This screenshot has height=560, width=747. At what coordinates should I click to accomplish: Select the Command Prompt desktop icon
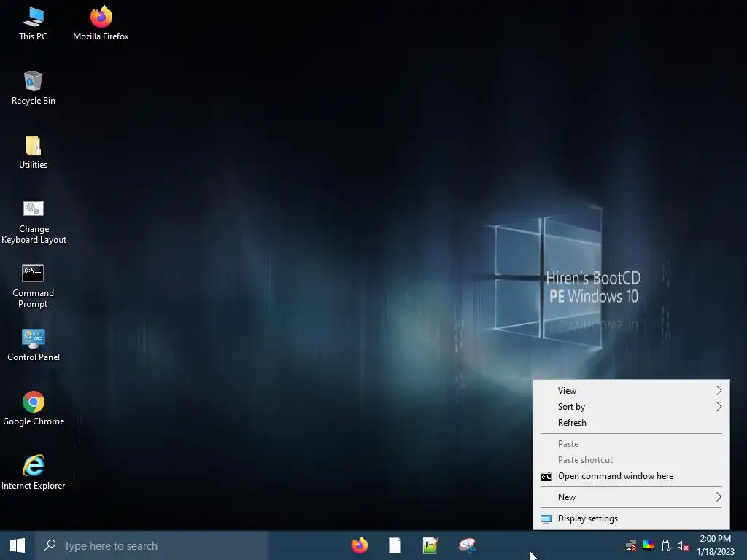pos(34,286)
